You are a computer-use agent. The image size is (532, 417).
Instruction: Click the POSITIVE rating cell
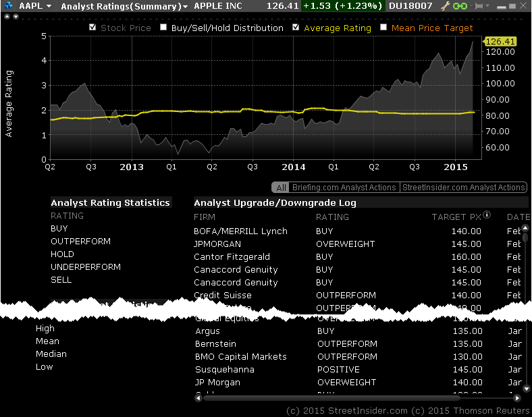pyautogui.click(x=338, y=370)
